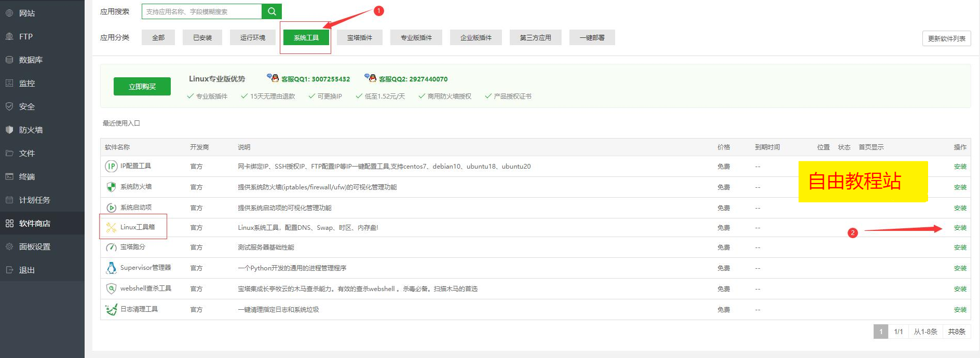Image resolution: width=980 pixels, height=358 pixels.
Task: Click the IP配置工具 icon
Action: coord(111,166)
